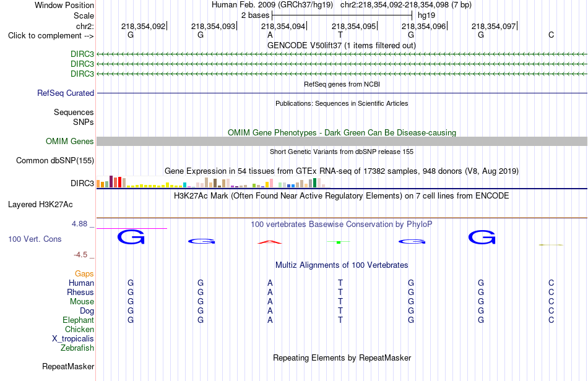588x381 pixels.
Task: Open the 'H3K27Ac Mark' ENCODE track title
Action: [x=342, y=196]
